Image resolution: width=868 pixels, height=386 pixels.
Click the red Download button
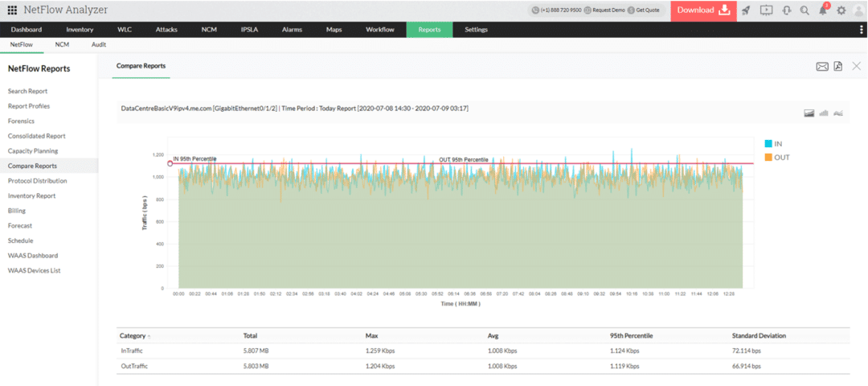(x=703, y=10)
